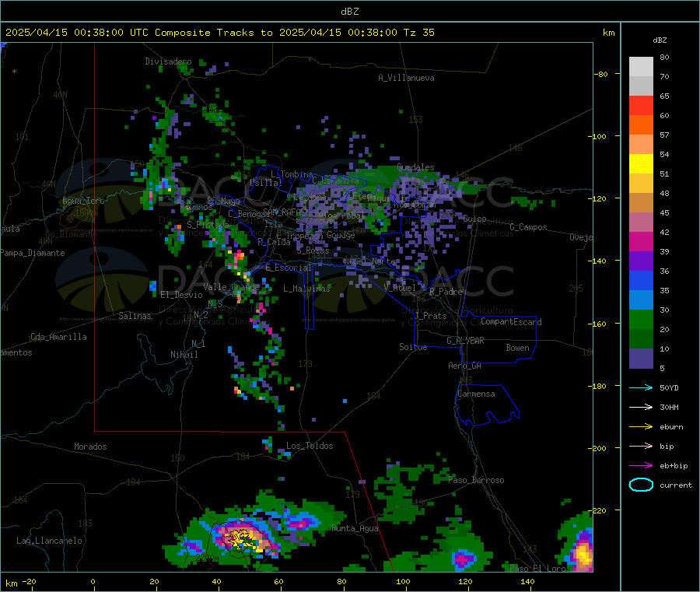The width and height of the screenshot is (700, 592).
Task: Click the E_Escorial map label
Action: click(x=289, y=268)
